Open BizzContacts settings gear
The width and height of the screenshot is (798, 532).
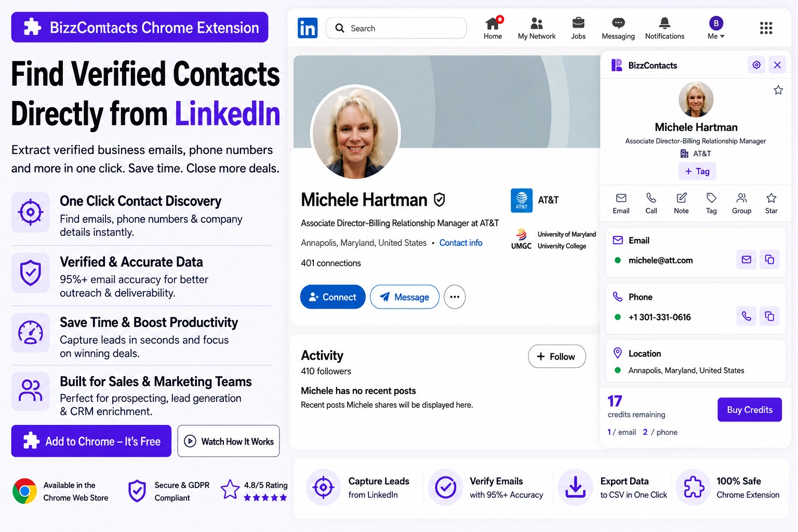[x=756, y=65]
